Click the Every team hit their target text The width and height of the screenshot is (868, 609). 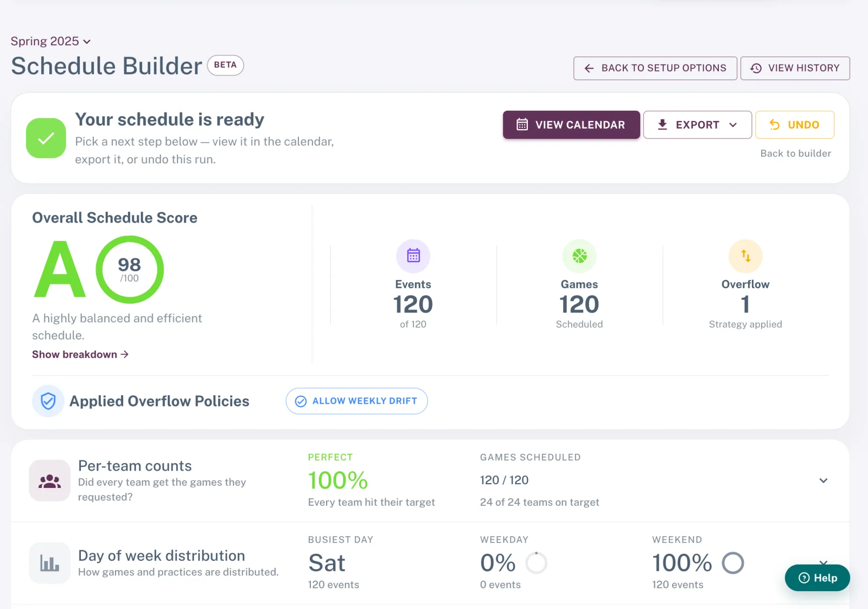[x=372, y=503]
